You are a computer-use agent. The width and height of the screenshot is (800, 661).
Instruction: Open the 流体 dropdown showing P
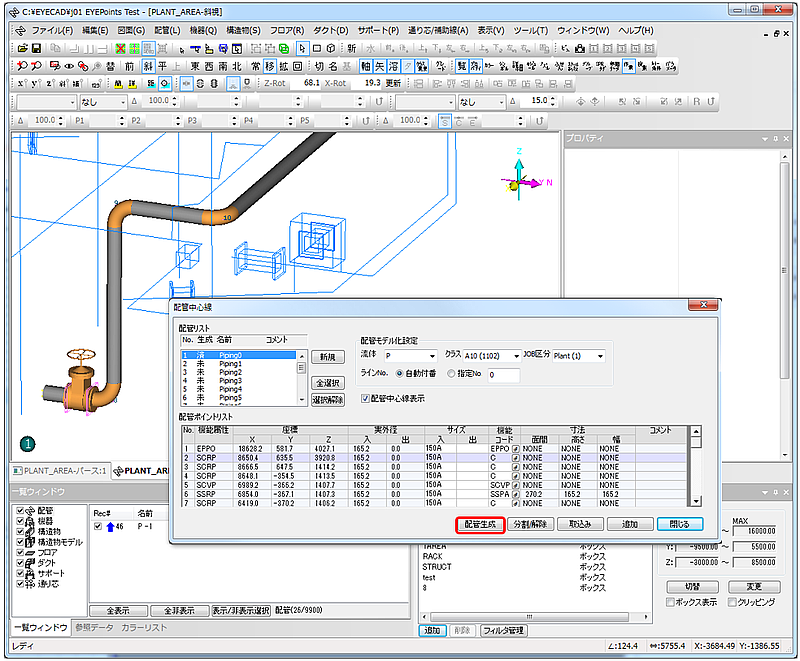point(411,356)
